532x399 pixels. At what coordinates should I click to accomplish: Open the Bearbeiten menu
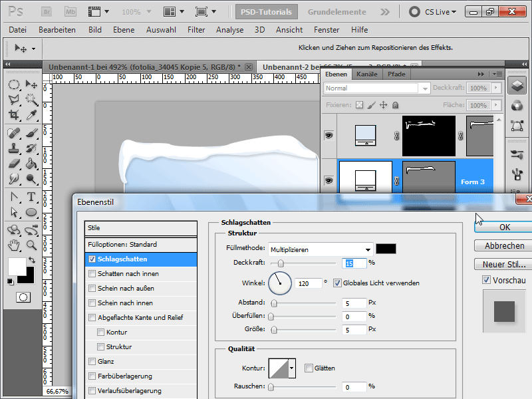coord(57,30)
